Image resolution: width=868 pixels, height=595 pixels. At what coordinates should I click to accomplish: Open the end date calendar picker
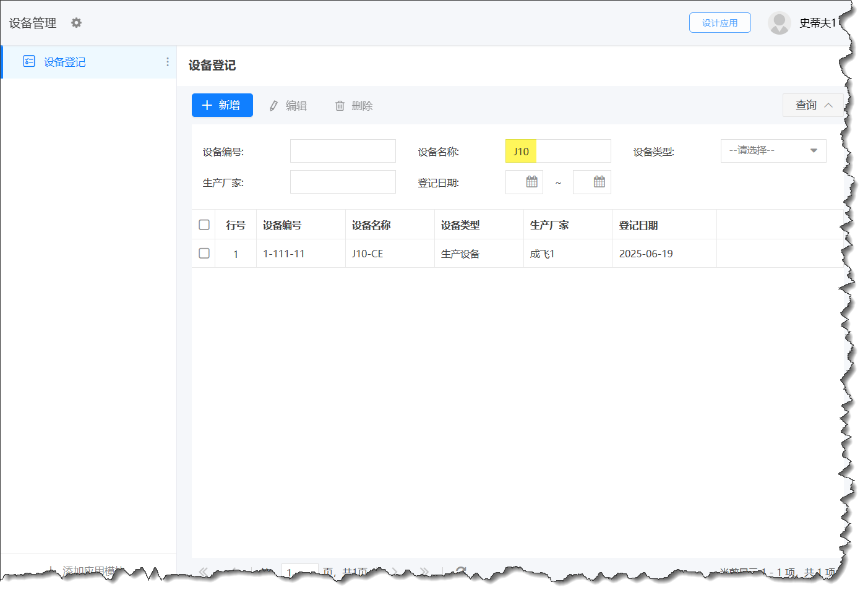[x=599, y=182]
